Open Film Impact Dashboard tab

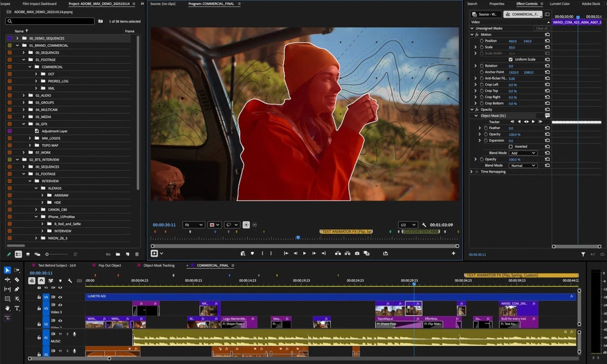point(40,4)
